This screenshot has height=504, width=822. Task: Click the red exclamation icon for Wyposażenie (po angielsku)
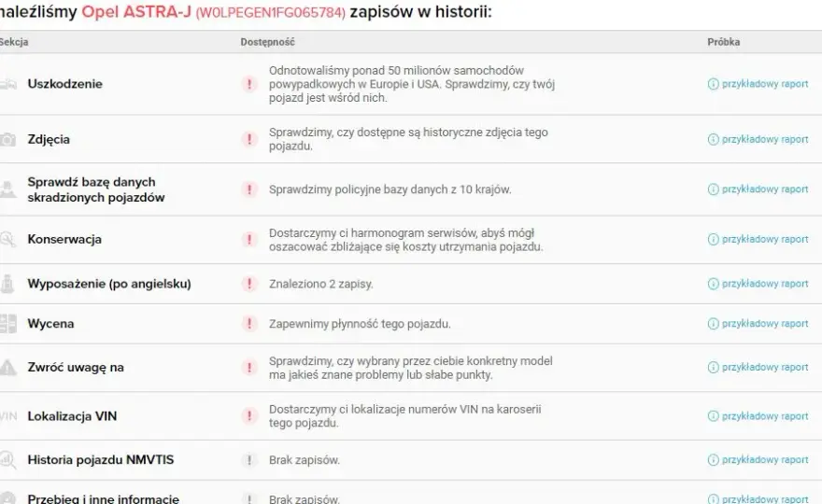click(x=249, y=284)
